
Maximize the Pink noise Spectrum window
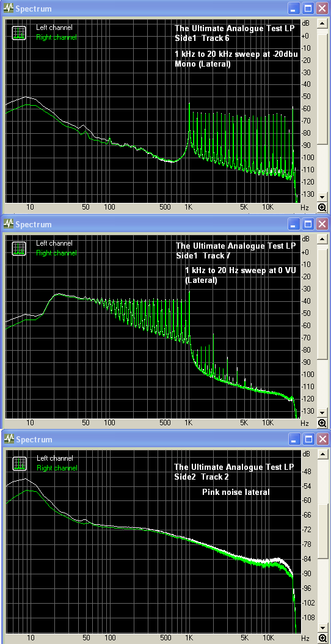tap(308, 439)
